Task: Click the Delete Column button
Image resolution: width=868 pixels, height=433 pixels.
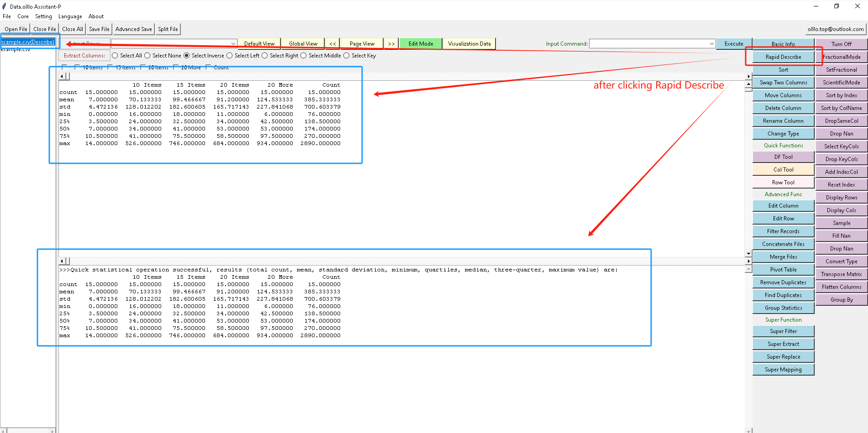Action: coord(784,108)
